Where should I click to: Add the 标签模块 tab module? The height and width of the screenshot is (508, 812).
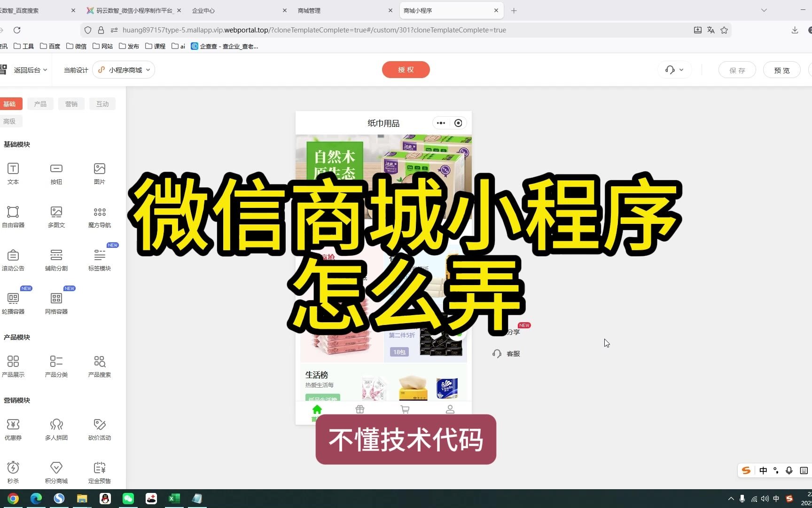point(100,260)
